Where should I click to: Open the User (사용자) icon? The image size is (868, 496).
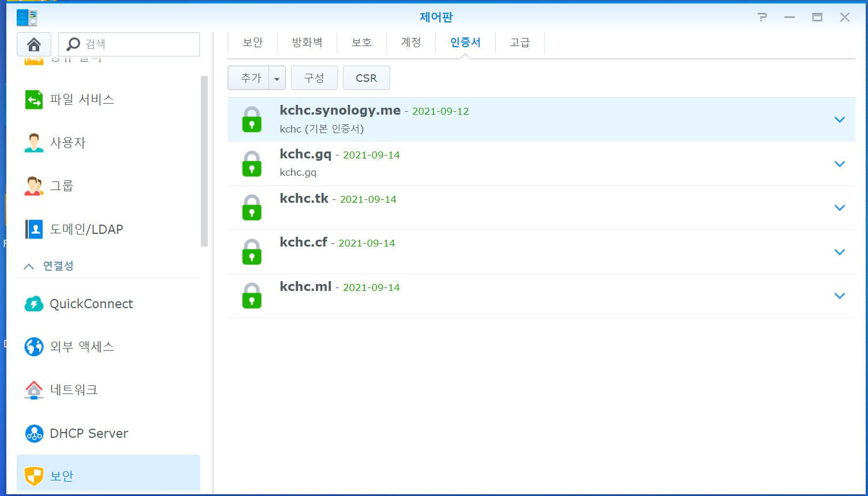(x=34, y=143)
